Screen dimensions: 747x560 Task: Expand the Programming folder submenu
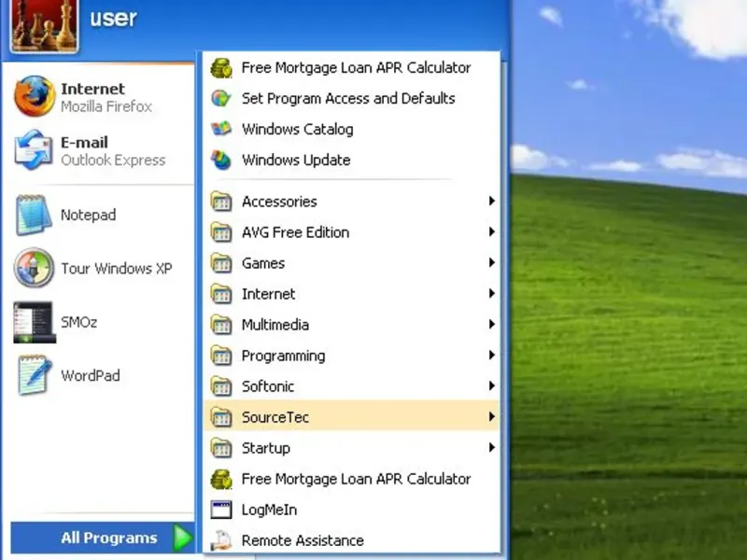click(x=352, y=356)
